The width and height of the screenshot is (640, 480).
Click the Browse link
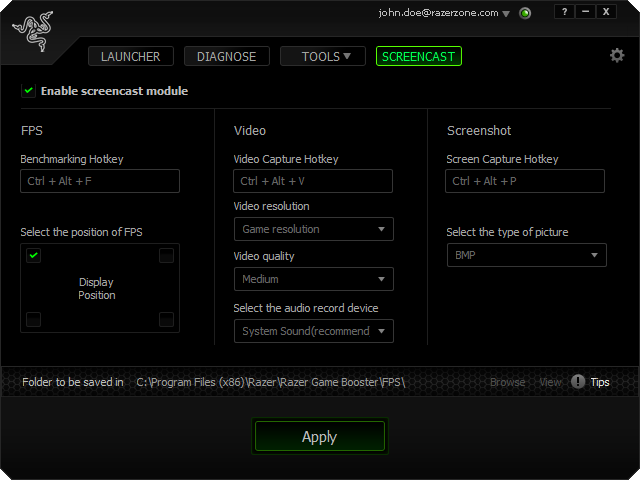click(x=507, y=382)
